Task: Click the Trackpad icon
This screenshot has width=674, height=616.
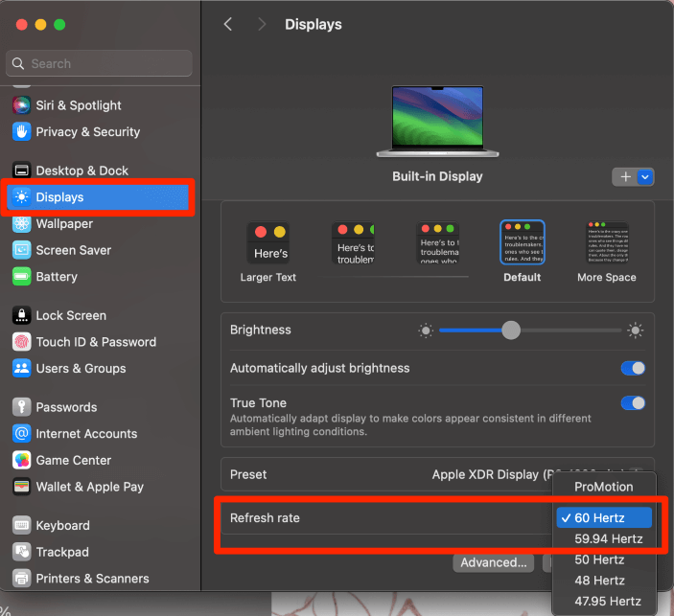Action: [21, 552]
